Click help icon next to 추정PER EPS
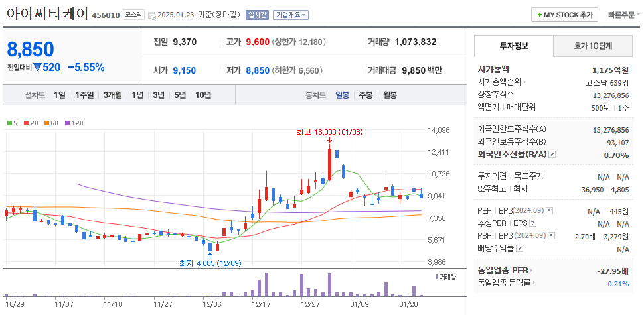This screenshot has width=644, height=315. [x=533, y=223]
